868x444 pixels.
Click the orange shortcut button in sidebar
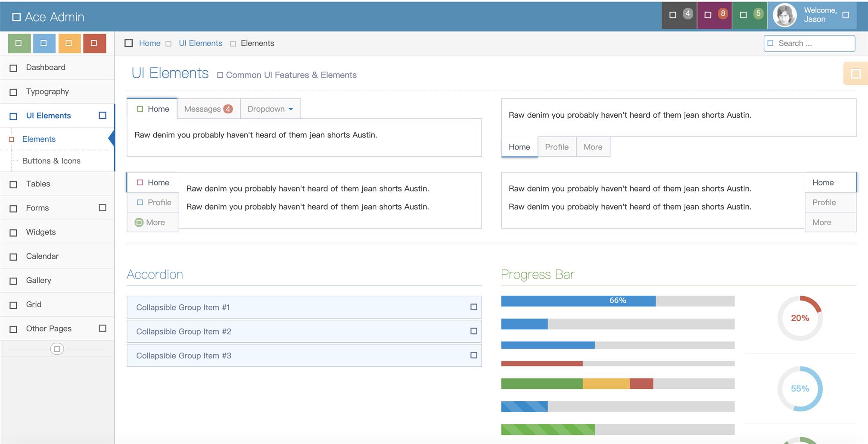69,44
